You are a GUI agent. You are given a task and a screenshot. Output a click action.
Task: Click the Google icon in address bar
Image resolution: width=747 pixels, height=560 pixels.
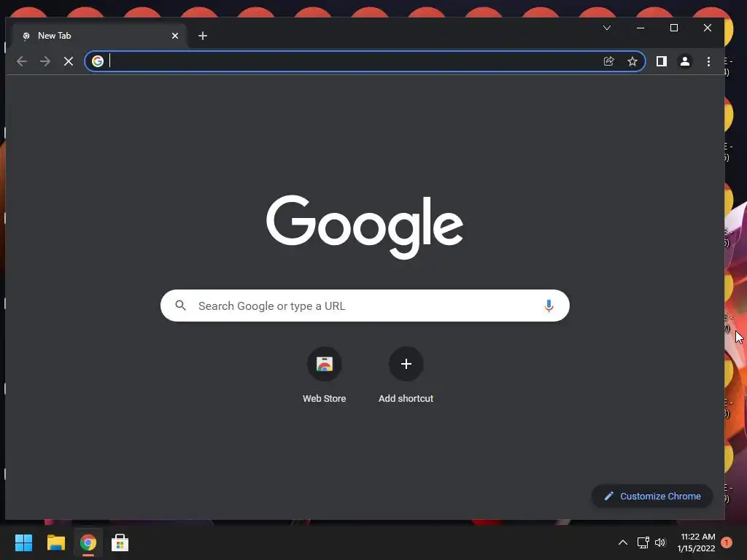[x=98, y=61]
